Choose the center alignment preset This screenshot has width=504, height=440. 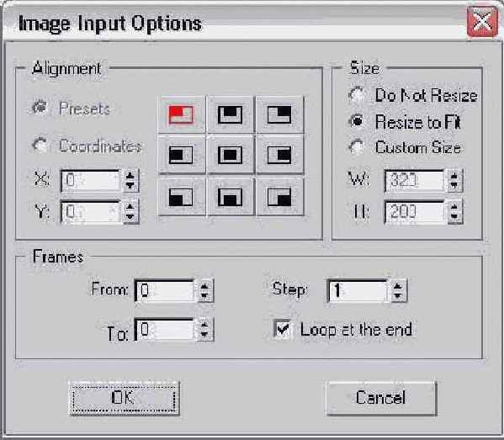[x=231, y=155]
